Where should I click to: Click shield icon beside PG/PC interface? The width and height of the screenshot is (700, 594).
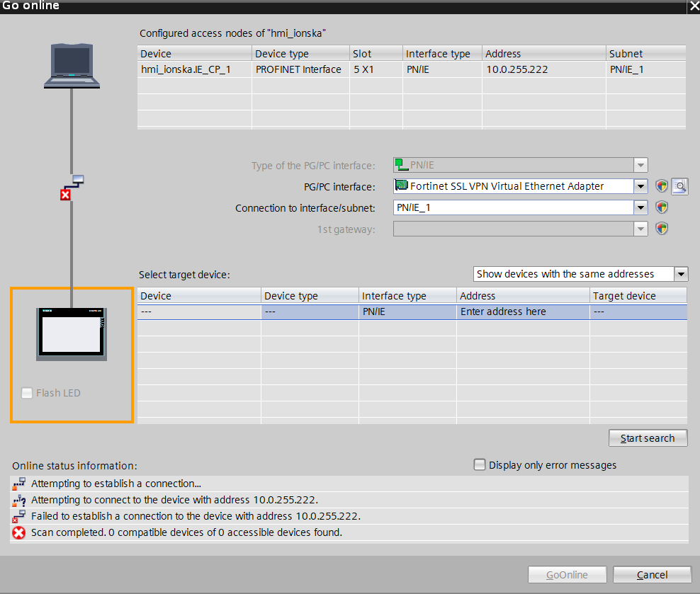click(x=662, y=186)
